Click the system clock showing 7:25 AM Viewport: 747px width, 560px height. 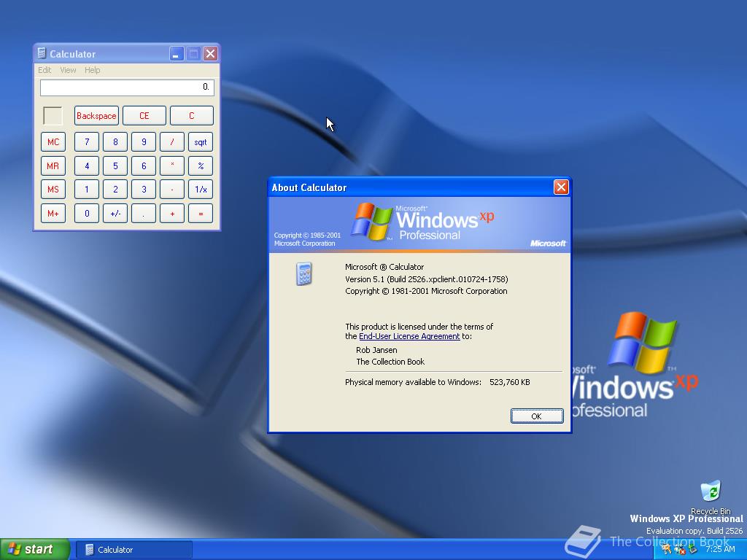click(x=721, y=550)
